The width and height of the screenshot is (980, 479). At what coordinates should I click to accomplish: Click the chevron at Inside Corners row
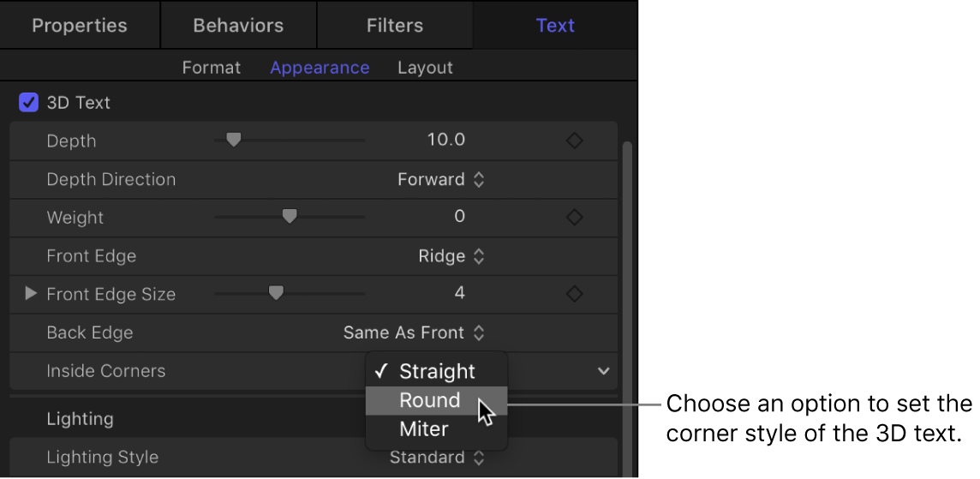604,371
